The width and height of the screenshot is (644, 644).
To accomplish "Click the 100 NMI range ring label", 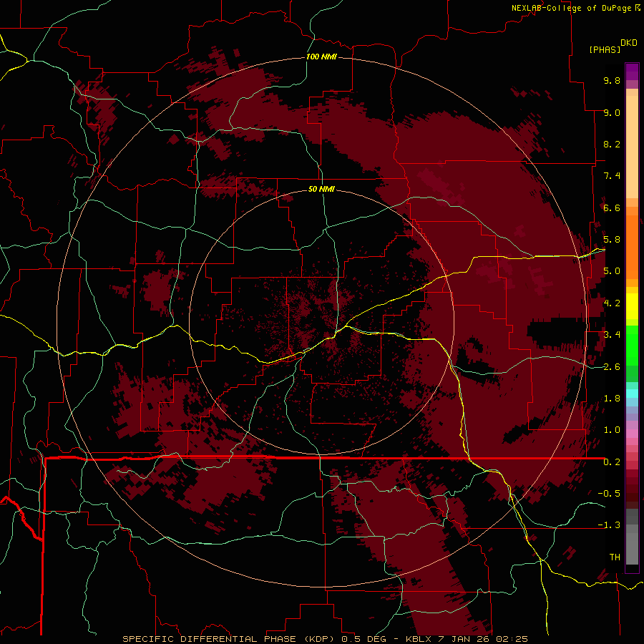I will coord(321,57).
